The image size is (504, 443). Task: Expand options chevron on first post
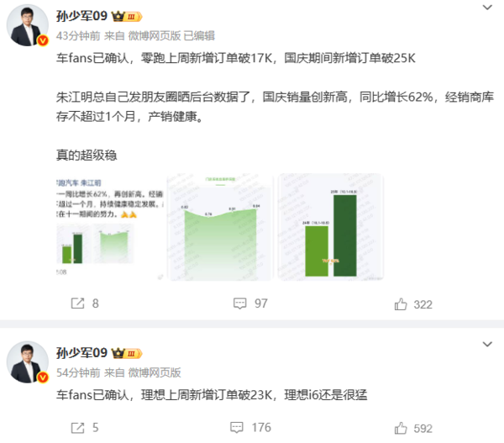(487, 7)
